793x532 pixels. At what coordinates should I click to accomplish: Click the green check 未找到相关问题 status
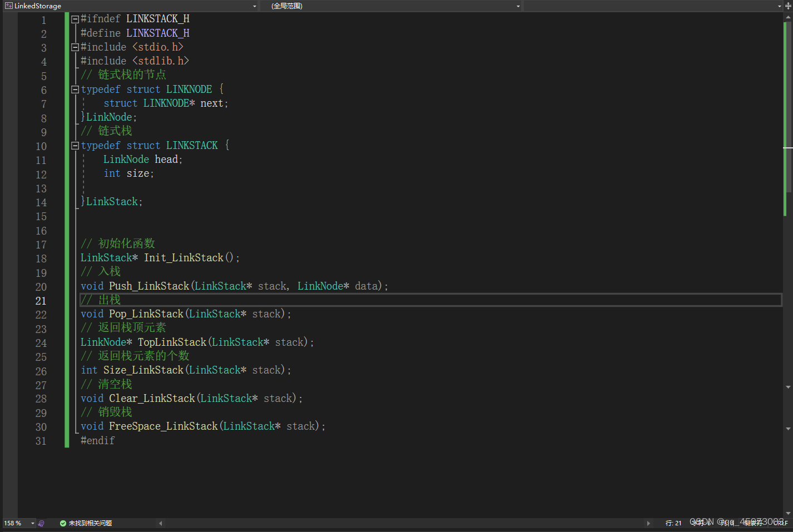[86, 523]
